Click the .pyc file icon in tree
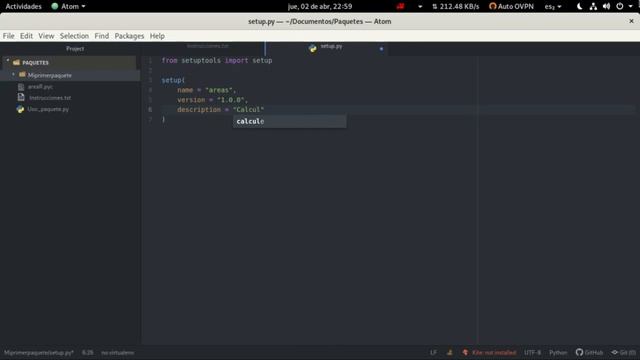 coord(21,87)
